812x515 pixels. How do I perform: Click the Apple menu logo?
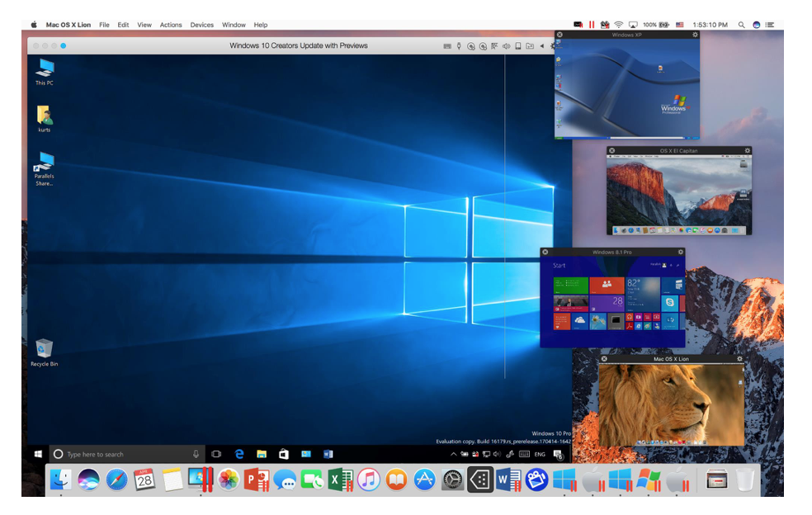pyautogui.click(x=34, y=25)
